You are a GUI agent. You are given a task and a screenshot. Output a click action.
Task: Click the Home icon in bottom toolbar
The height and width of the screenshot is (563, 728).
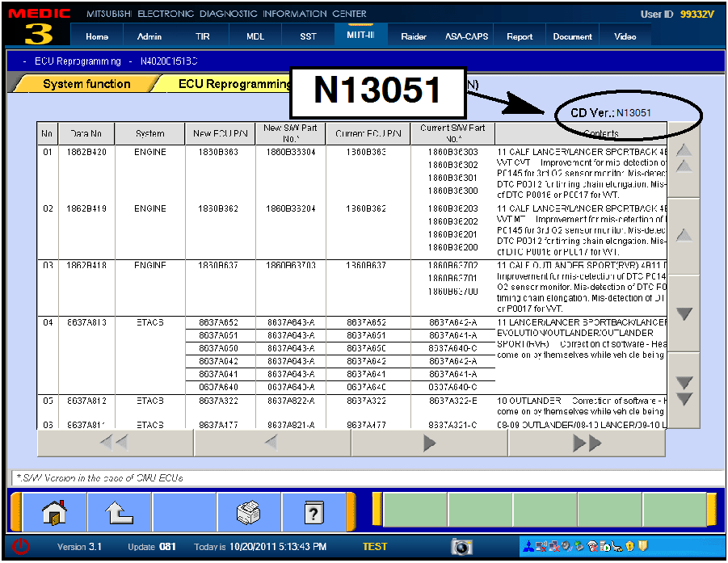(54, 513)
